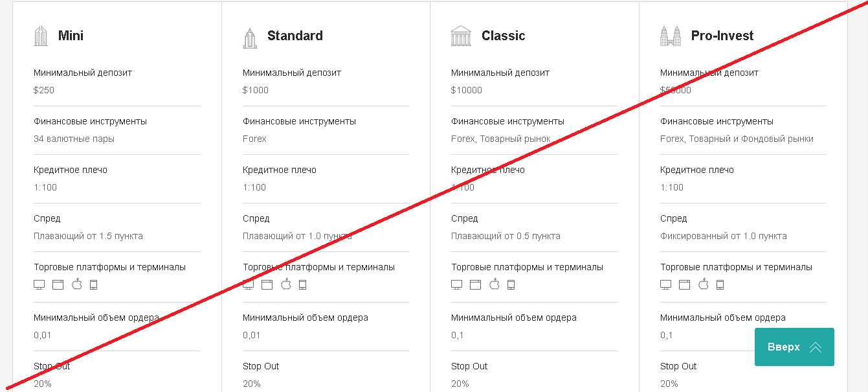This screenshot has height=392, width=868.
Task: Select the Mini account title
Action: point(71,36)
